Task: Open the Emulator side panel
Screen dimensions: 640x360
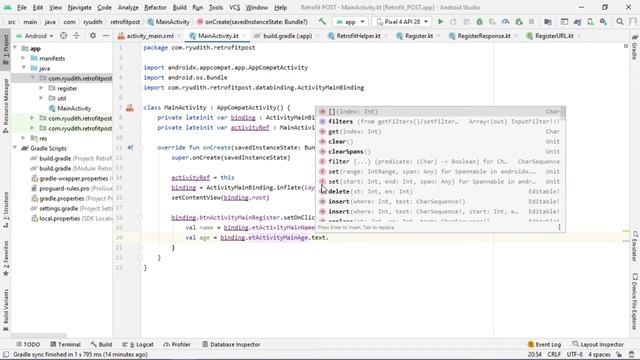Action: pyautogui.click(x=635, y=246)
